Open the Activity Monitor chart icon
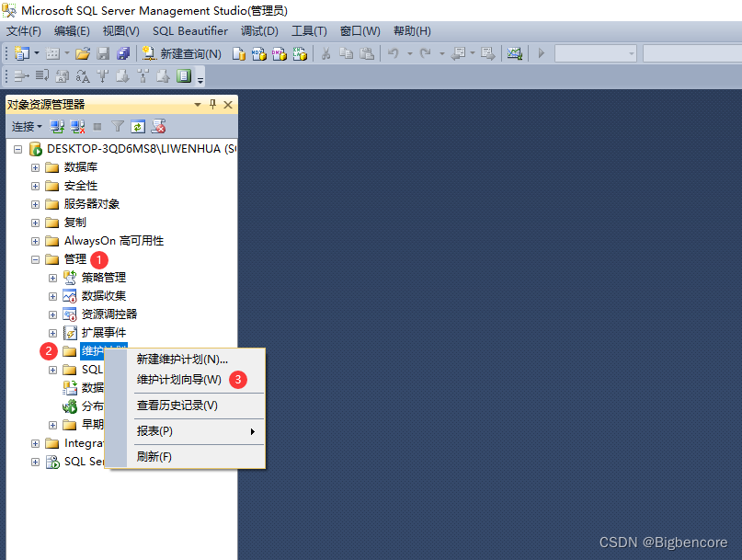742x560 pixels. point(514,53)
